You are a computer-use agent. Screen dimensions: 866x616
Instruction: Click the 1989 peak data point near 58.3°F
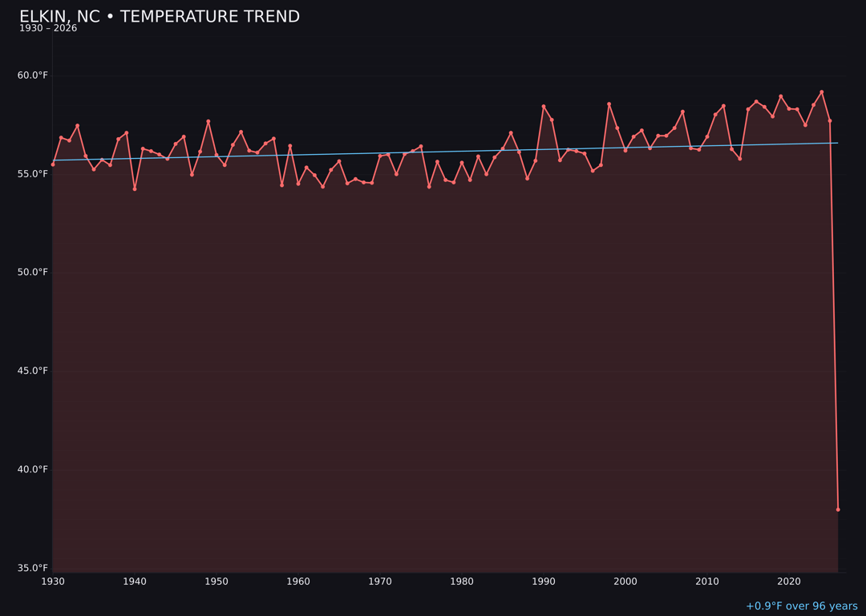544,105
